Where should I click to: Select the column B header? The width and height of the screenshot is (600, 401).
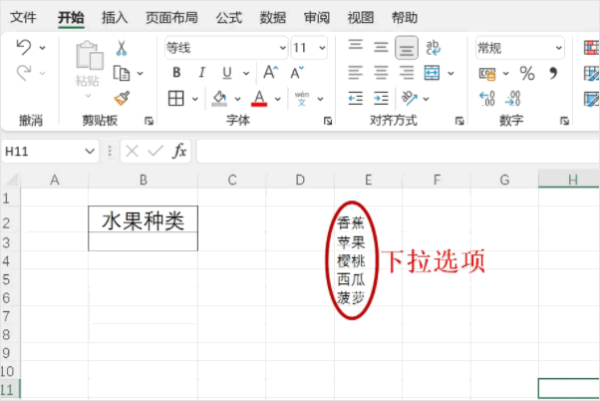point(143,179)
